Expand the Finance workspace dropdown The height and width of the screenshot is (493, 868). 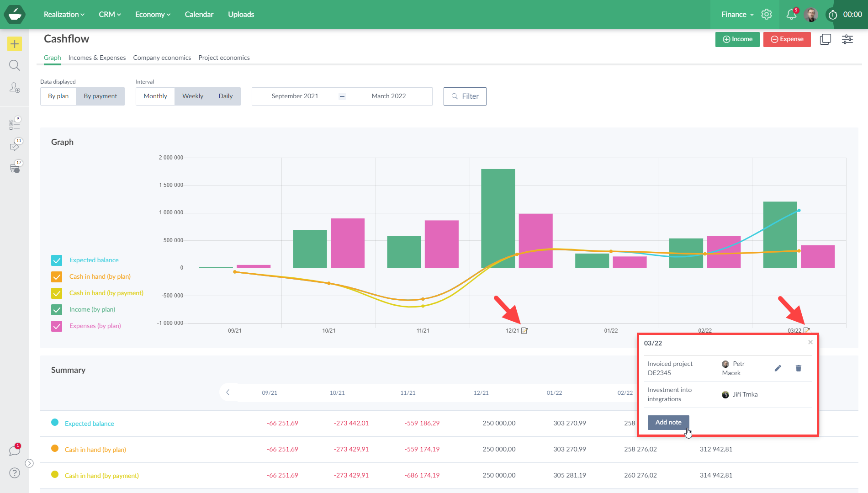click(737, 15)
